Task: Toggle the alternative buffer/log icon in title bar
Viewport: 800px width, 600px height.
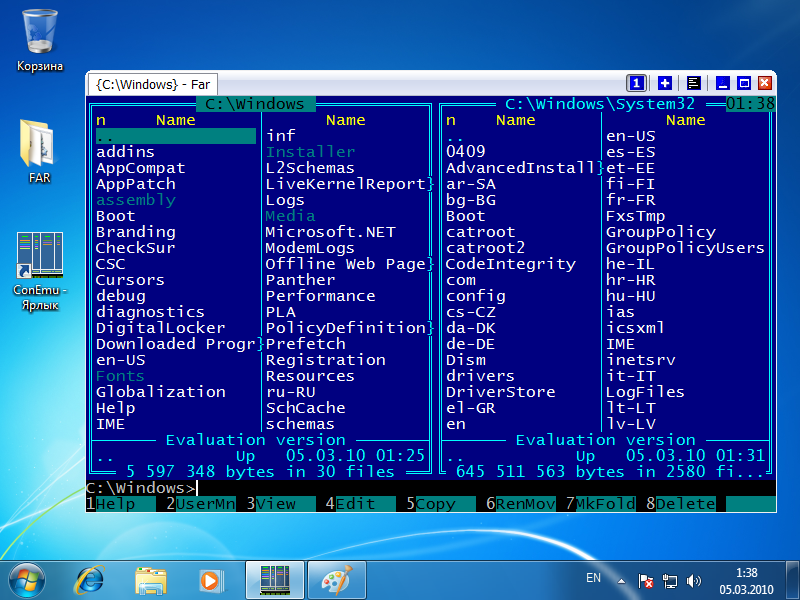Action: coord(693,83)
